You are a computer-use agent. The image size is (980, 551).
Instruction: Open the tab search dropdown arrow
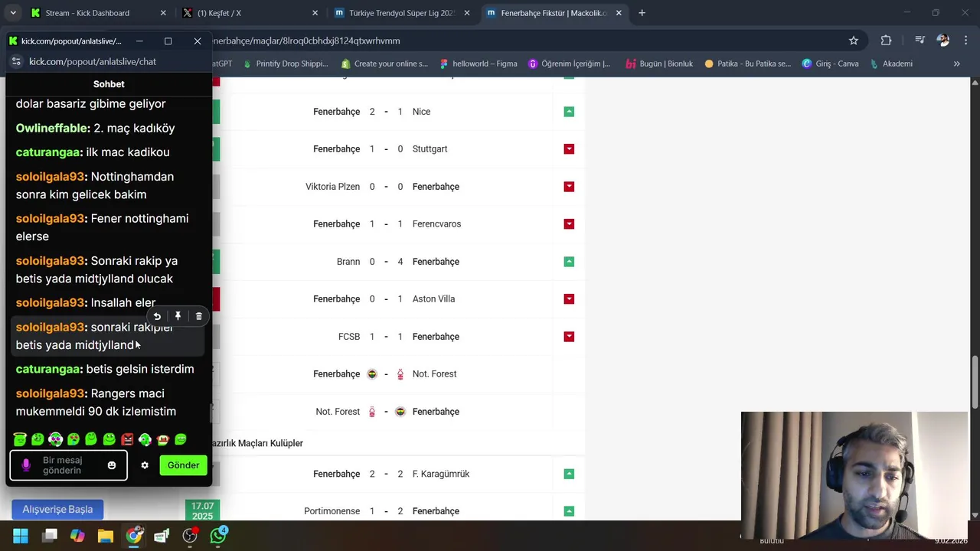12,13
